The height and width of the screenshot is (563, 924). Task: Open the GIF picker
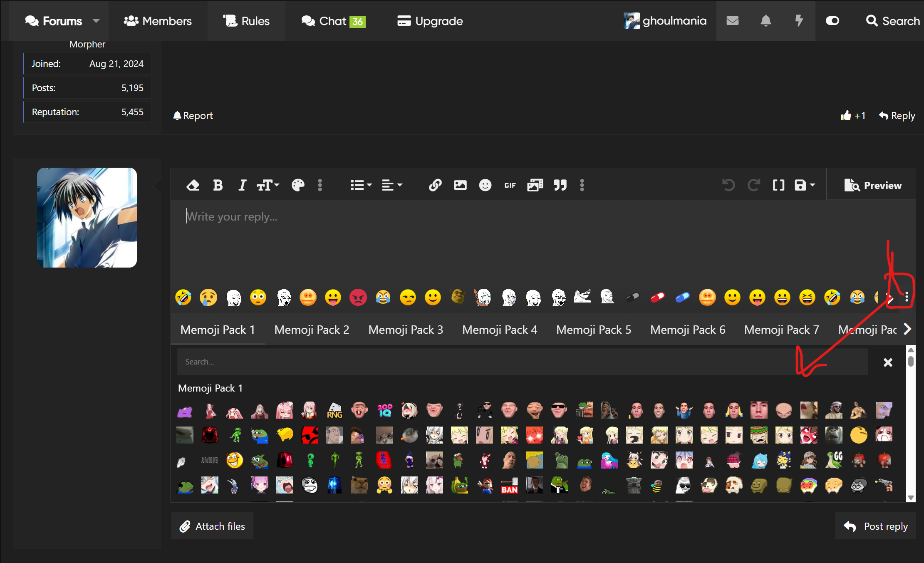coord(510,185)
